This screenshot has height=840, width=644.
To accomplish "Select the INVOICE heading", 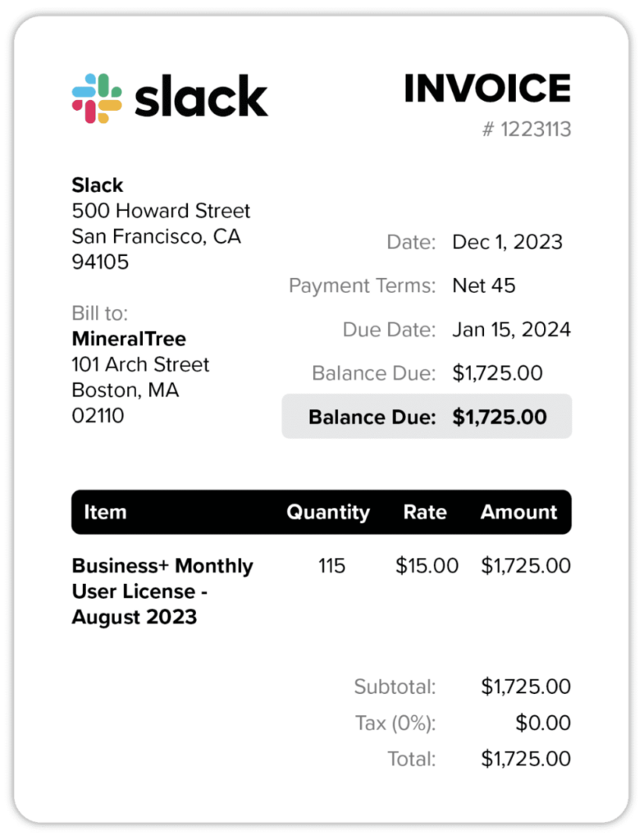I will tap(486, 89).
